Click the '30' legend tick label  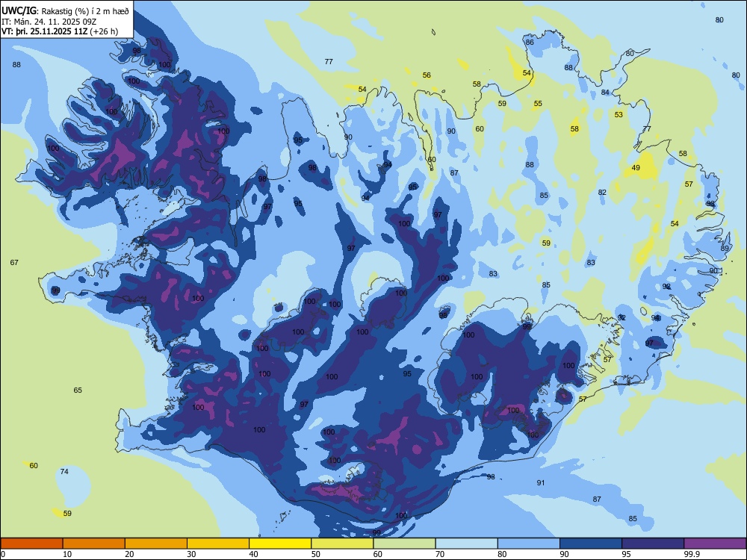tap(191, 554)
